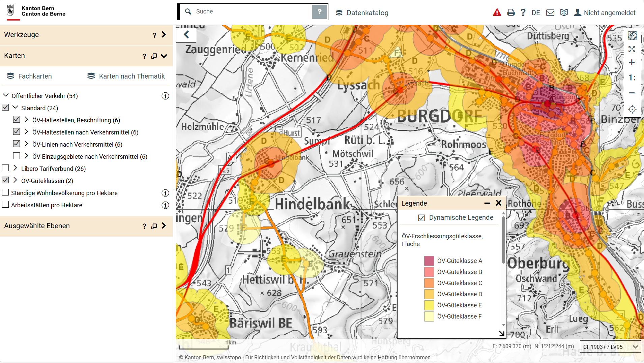Click Nicht angemeldet to log in

605,13
